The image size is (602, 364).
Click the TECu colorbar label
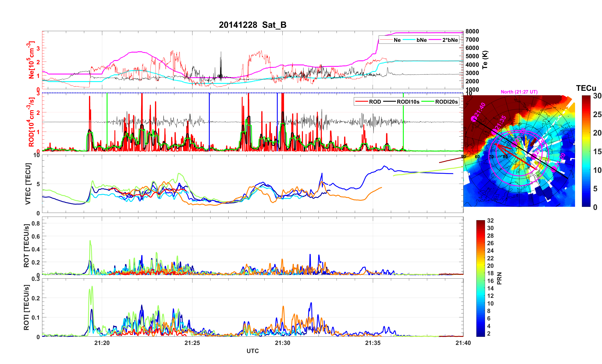click(586, 88)
